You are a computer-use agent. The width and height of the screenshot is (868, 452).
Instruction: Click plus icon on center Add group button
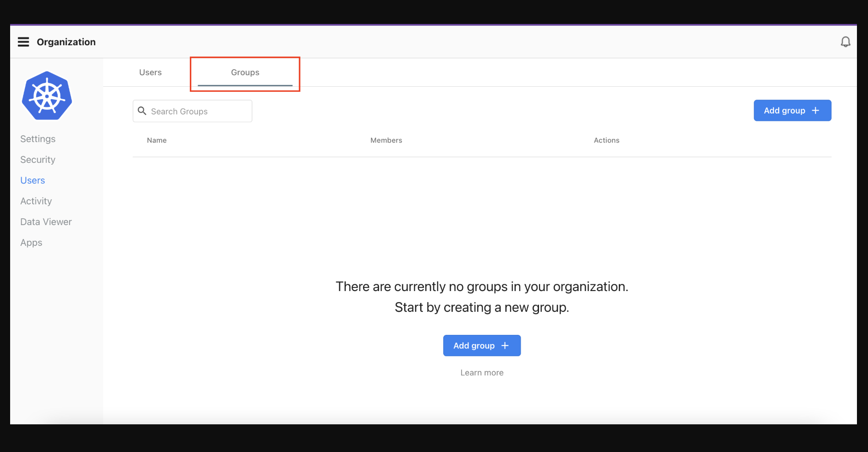click(x=505, y=346)
